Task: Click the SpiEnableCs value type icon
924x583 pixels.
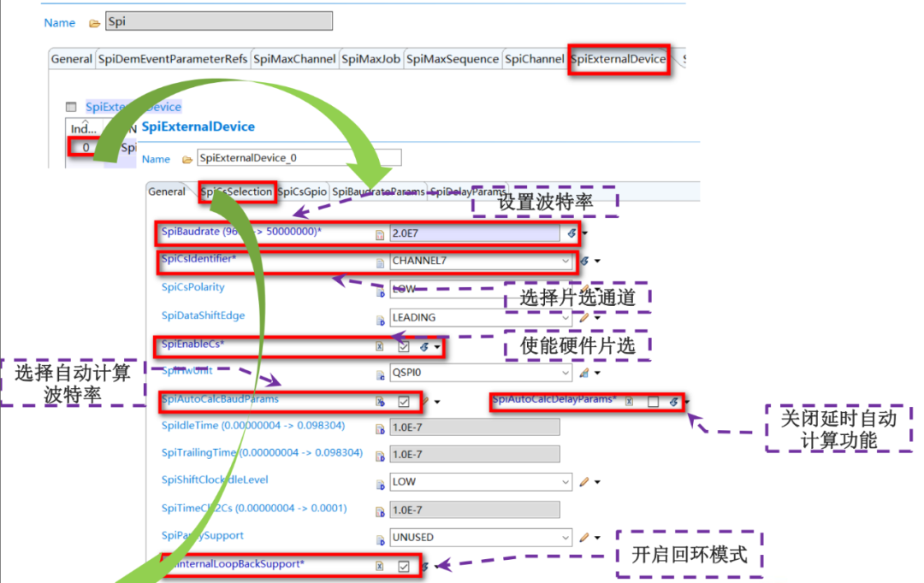Action: coord(380,347)
